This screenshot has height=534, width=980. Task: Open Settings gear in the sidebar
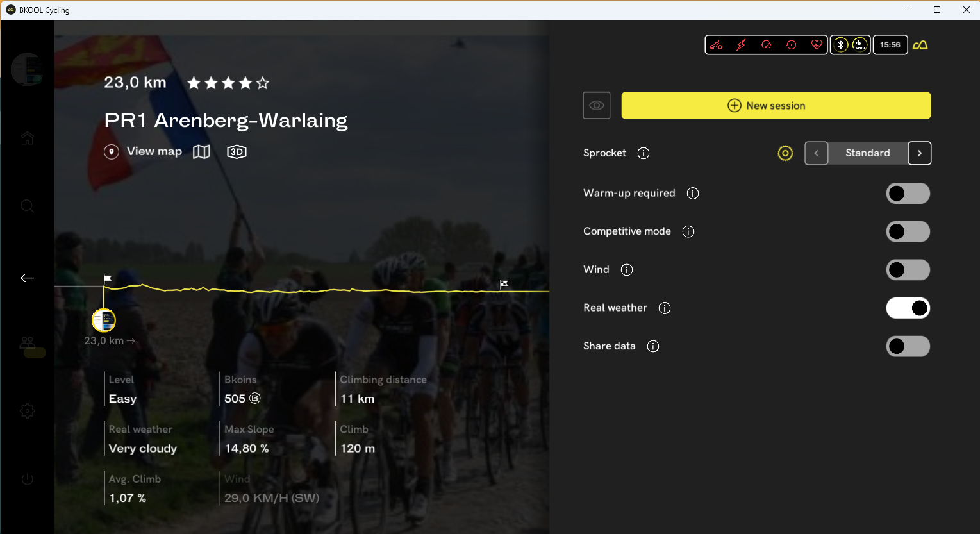click(27, 411)
